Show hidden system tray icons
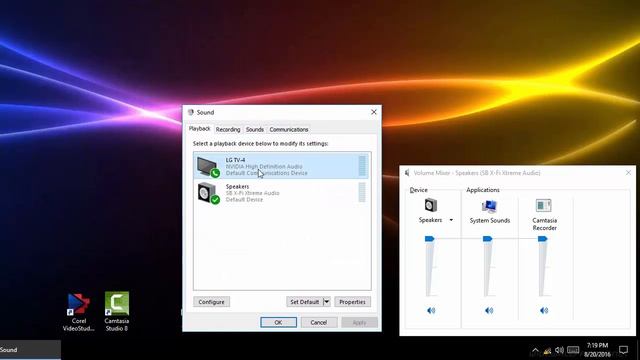Viewport: 640px width, 360px height. (535, 350)
